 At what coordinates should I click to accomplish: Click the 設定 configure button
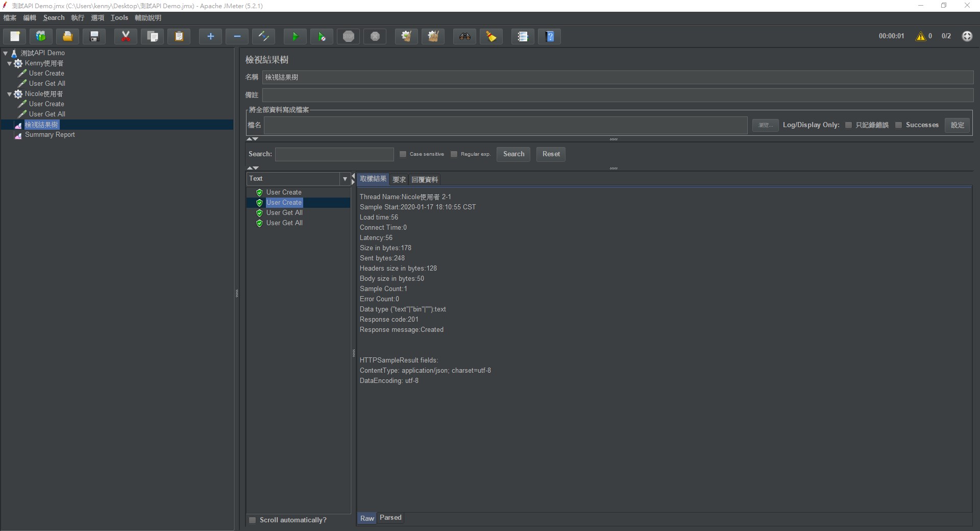click(957, 125)
